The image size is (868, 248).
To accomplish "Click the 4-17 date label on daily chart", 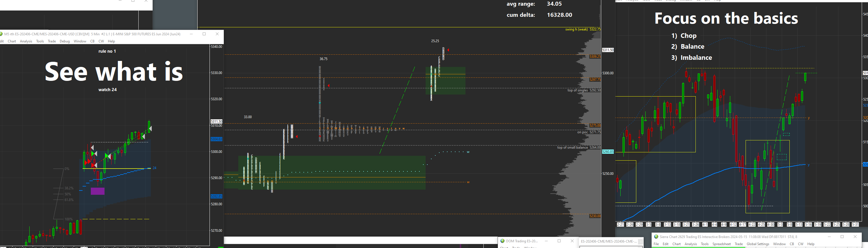I will (742, 224).
